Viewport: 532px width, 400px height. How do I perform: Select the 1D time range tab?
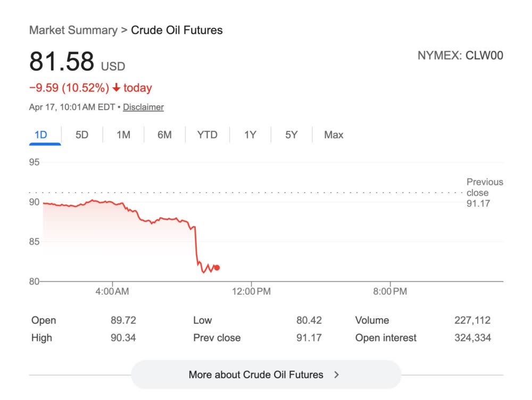(x=41, y=135)
